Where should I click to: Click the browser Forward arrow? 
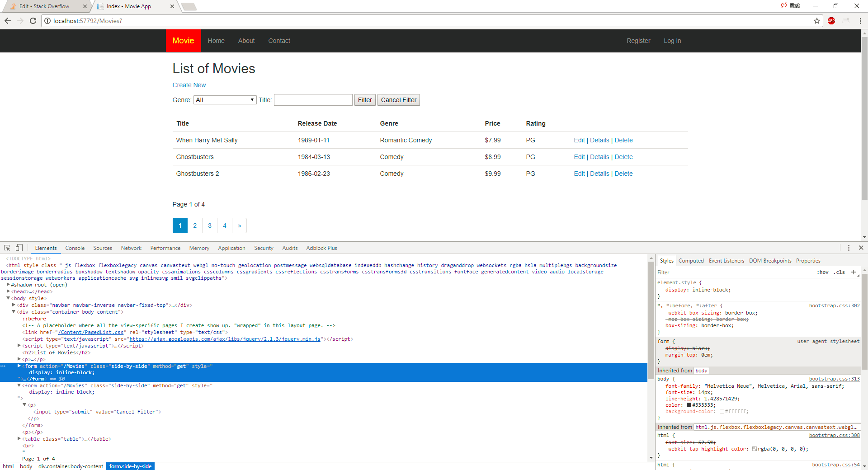pos(20,21)
